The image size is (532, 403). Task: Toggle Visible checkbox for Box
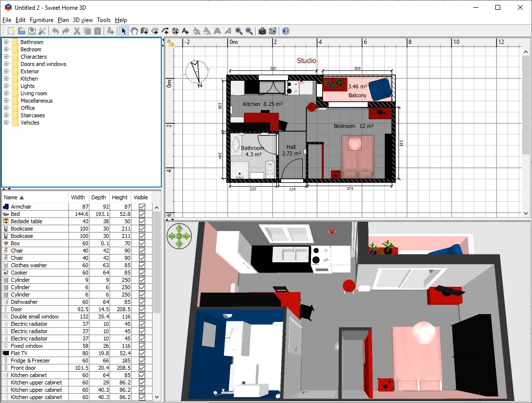tap(142, 243)
